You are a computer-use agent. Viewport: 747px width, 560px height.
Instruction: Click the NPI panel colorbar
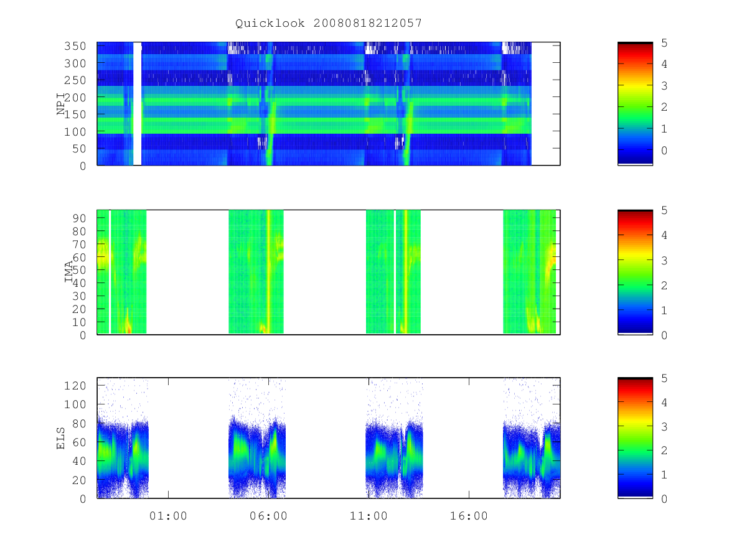(635, 103)
